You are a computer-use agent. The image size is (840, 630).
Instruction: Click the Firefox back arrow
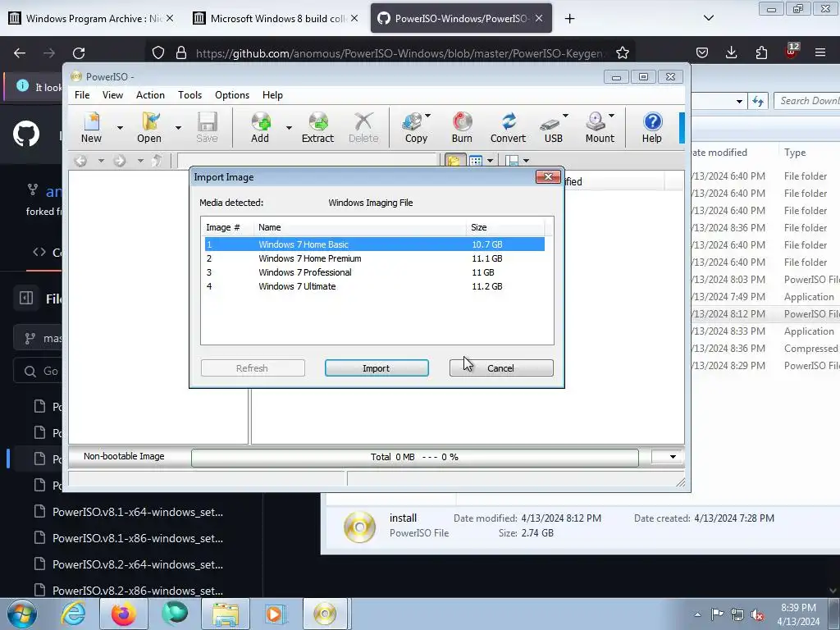click(20, 52)
